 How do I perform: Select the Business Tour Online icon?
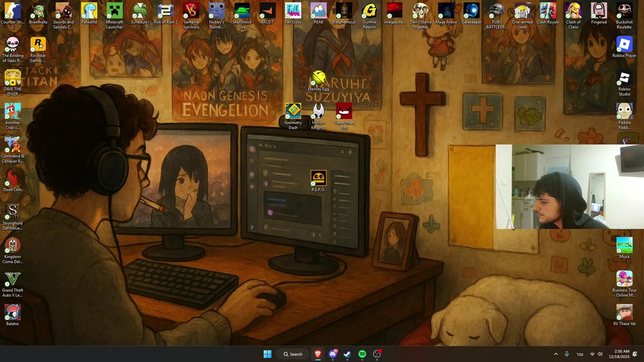[x=624, y=284]
